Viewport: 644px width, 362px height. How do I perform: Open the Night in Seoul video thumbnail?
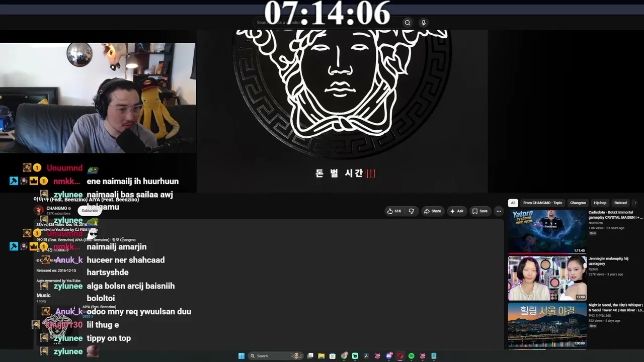547,324
